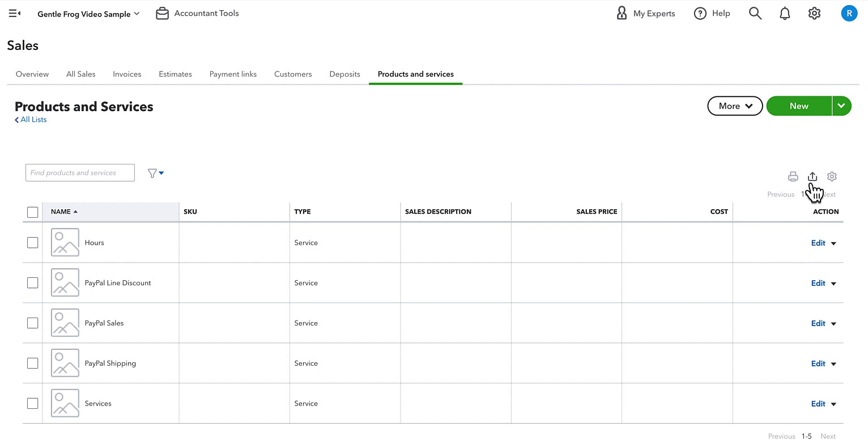Open the Help question mark icon
This screenshot has width=868, height=448.
700,13
